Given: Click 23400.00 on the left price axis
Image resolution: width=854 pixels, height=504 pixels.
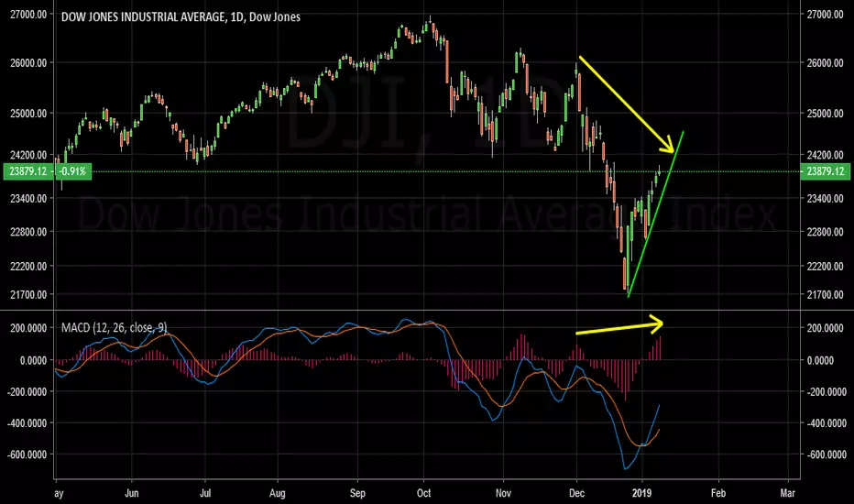Looking at the screenshot, I should pos(28,198).
